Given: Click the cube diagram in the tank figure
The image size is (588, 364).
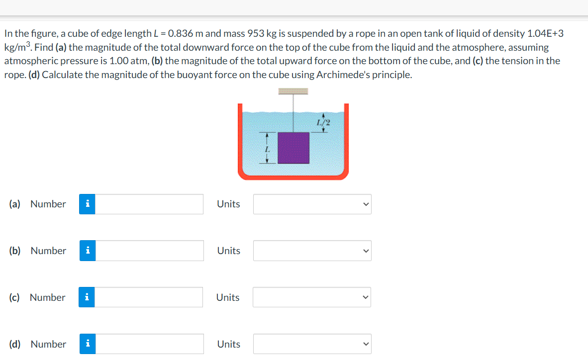Looking at the screenshot, I should coord(294,148).
